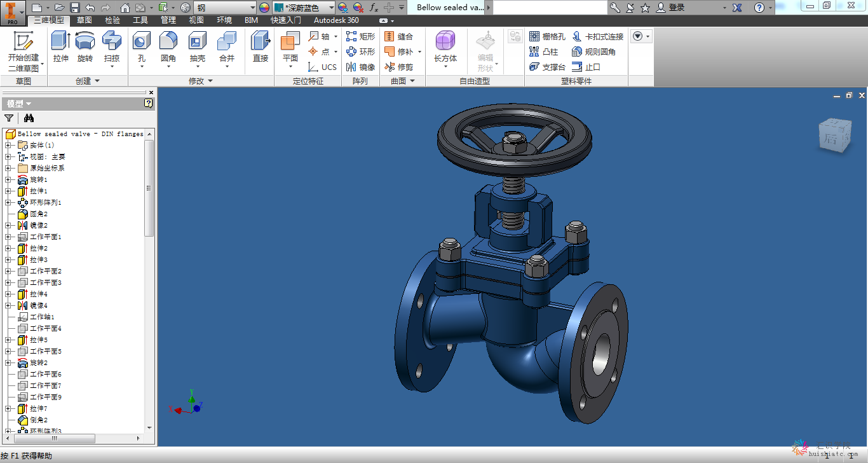Image resolution: width=868 pixels, height=463 pixels.
Task: Select the Extrude (拉伸) tool
Action: point(61,47)
